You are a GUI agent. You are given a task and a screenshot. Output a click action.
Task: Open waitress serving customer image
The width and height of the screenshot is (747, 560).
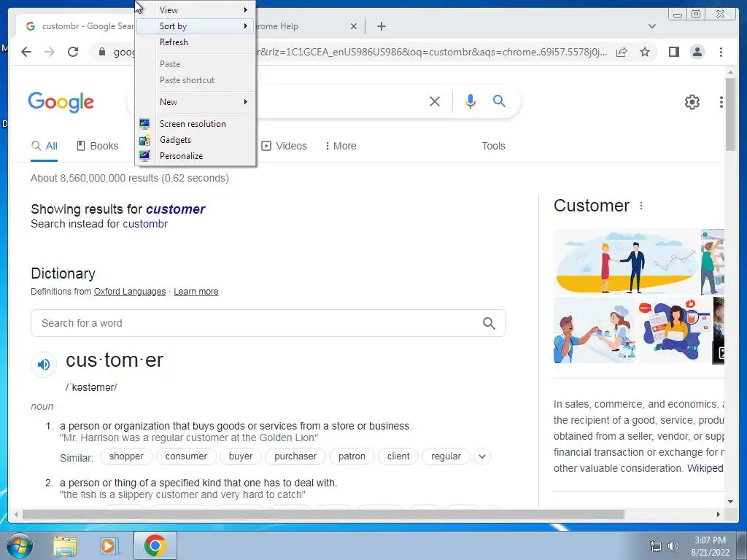[594, 330]
